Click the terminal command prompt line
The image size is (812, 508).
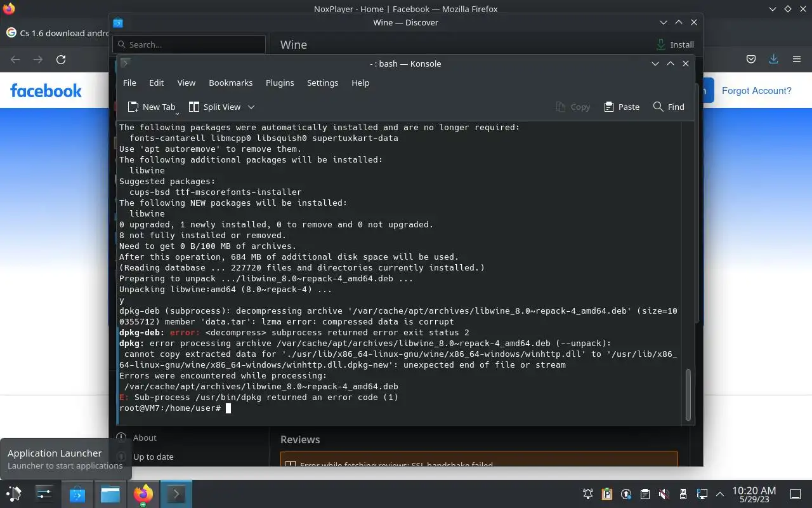pyautogui.click(x=175, y=408)
